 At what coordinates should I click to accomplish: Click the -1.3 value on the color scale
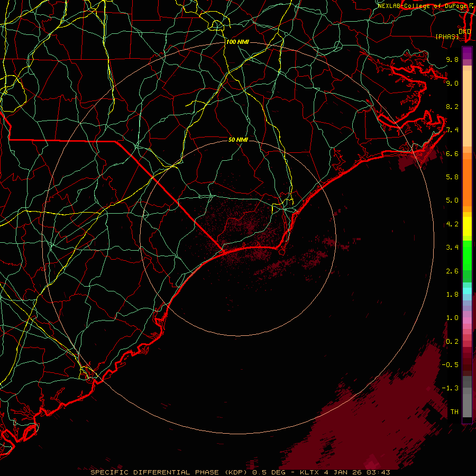tap(451, 388)
